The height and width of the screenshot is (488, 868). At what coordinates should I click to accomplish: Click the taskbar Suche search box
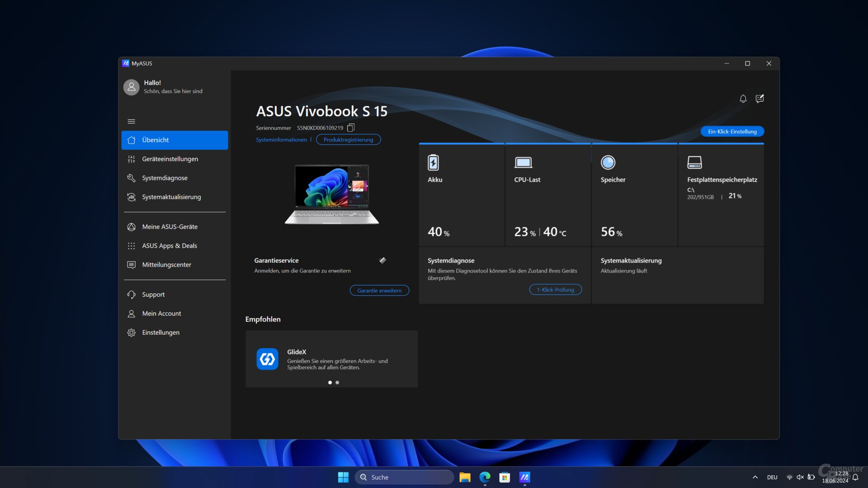[404, 477]
